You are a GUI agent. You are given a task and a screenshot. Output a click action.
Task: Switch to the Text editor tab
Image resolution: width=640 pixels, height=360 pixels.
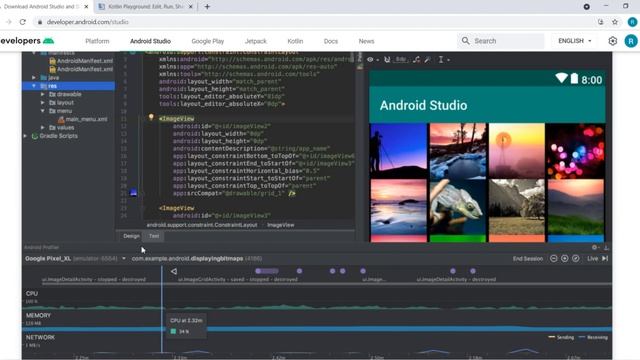coord(154,236)
